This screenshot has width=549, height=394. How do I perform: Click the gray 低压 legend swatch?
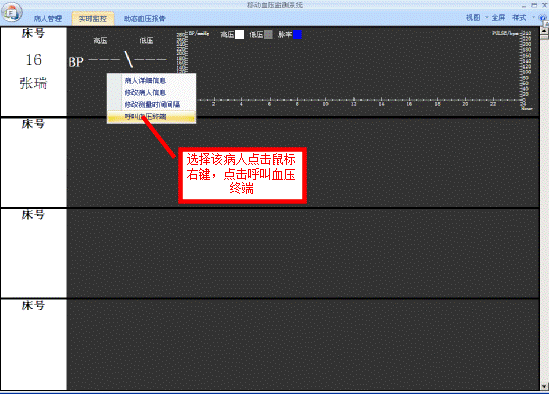pyautogui.click(x=268, y=34)
